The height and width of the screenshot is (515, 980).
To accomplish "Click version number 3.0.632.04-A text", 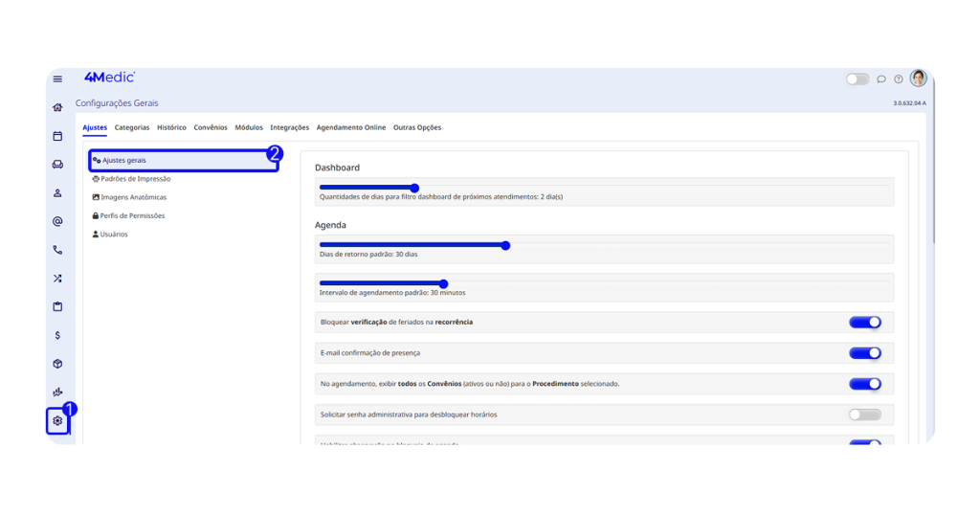I will click(909, 103).
